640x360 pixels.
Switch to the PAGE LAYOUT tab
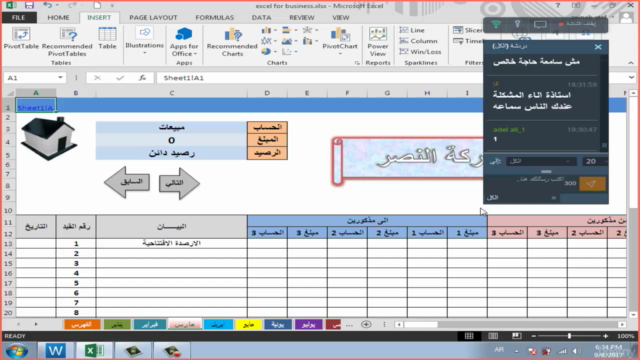[x=153, y=18]
